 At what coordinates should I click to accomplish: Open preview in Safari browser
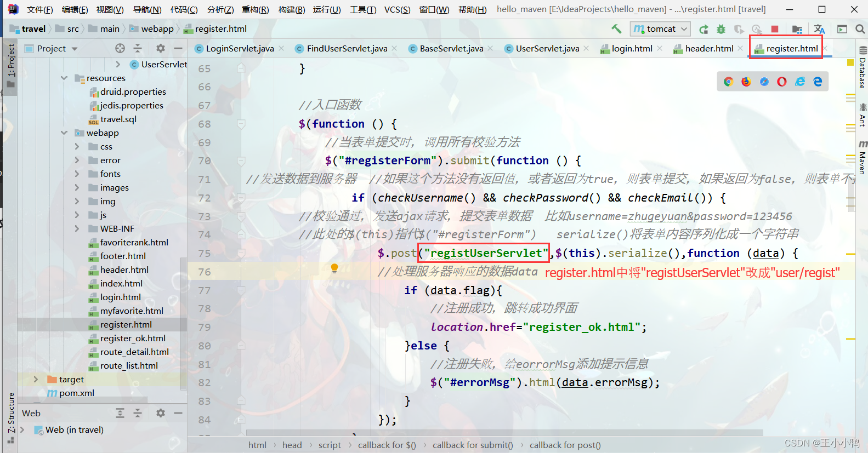tap(764, 82)
